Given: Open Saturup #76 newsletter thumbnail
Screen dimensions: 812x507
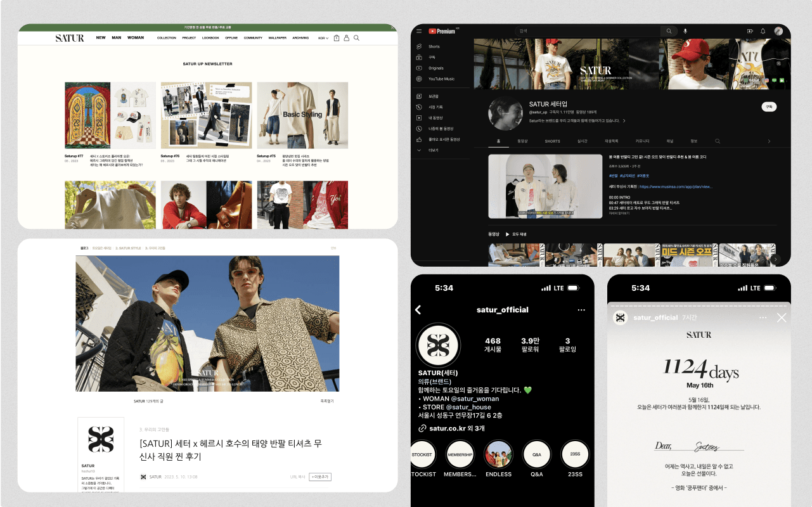Looking at the screenshot, I should click(206, 115).
